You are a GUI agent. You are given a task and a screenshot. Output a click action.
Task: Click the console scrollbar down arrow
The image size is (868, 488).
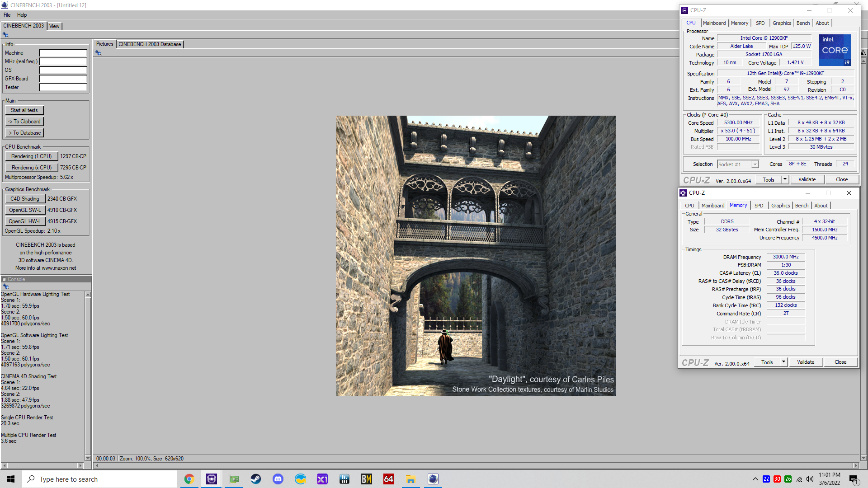(88, 458)
